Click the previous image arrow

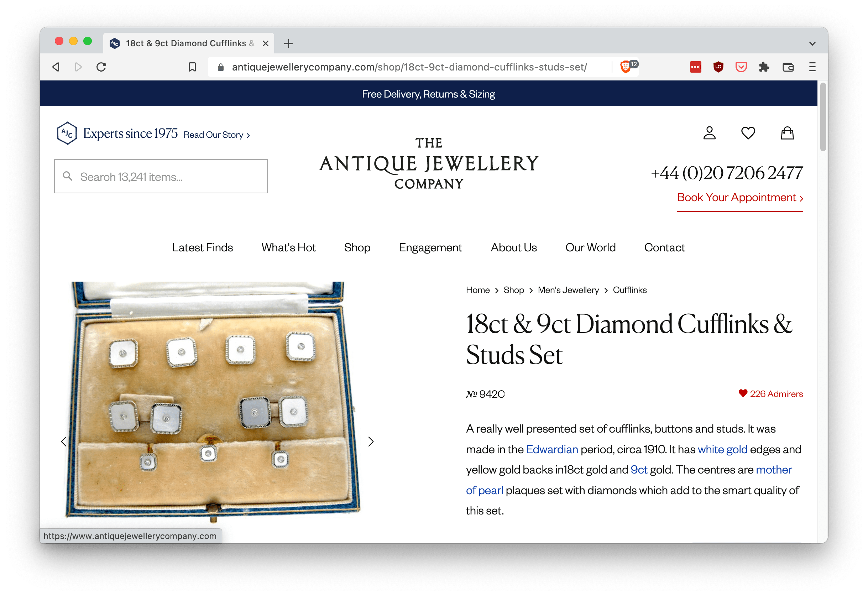coord(64,441)
